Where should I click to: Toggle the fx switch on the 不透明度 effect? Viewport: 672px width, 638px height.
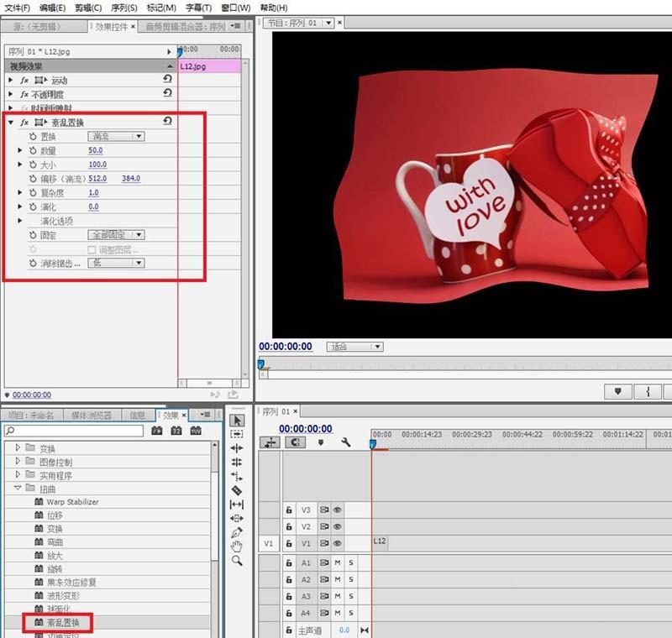(x=23, y=93)
